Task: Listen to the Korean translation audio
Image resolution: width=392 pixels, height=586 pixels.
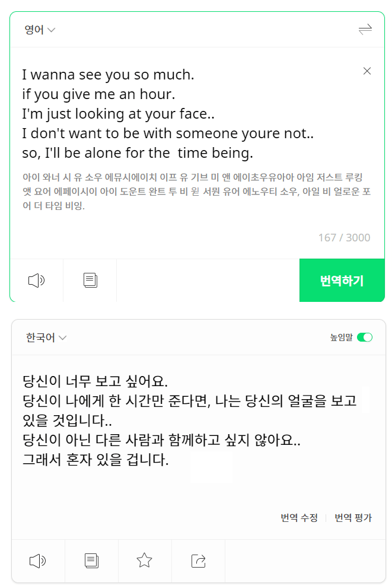Action: click(37, 560)
